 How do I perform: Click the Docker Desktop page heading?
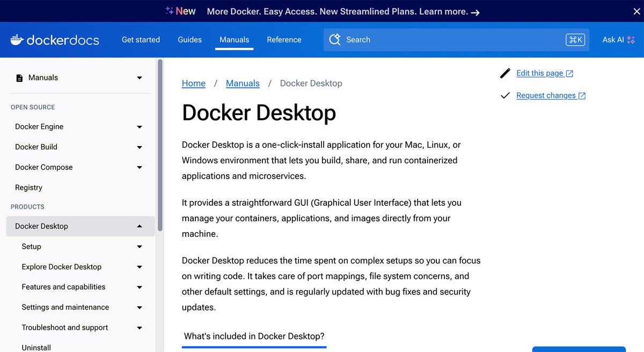(259, 113)
